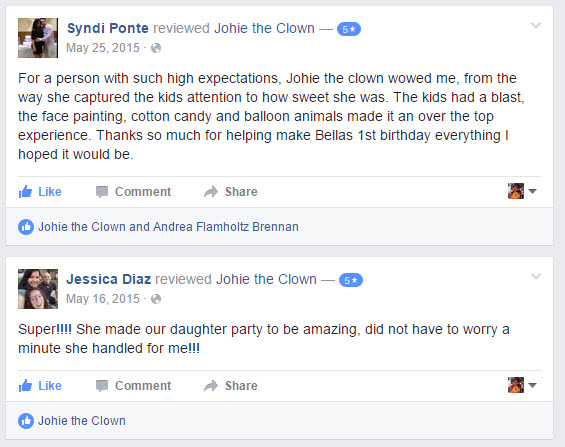Open blue likes circle icon under Jessica's review
The width and height of the screenshot is (565, 447).
26,421
